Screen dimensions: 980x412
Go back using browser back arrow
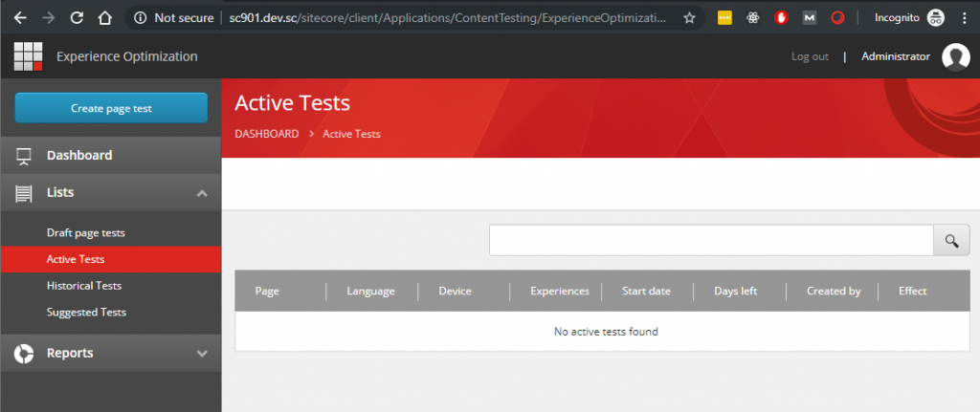(19, 17)
